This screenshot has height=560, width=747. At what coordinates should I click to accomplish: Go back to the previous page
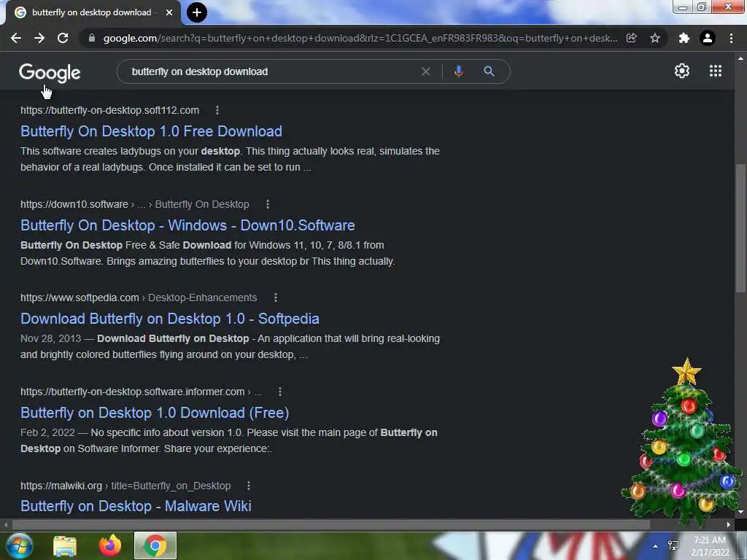pyautogui.click(x=16, y=38)
